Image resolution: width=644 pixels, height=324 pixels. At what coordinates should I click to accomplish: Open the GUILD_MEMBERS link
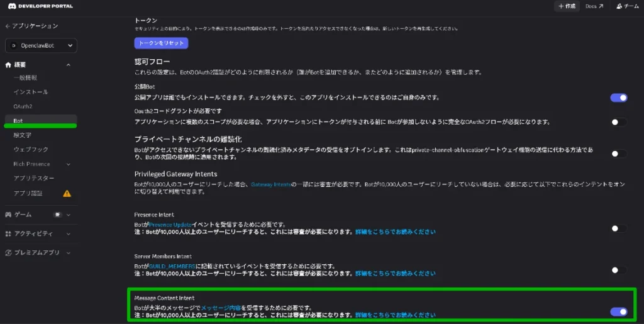pos(172,266)
